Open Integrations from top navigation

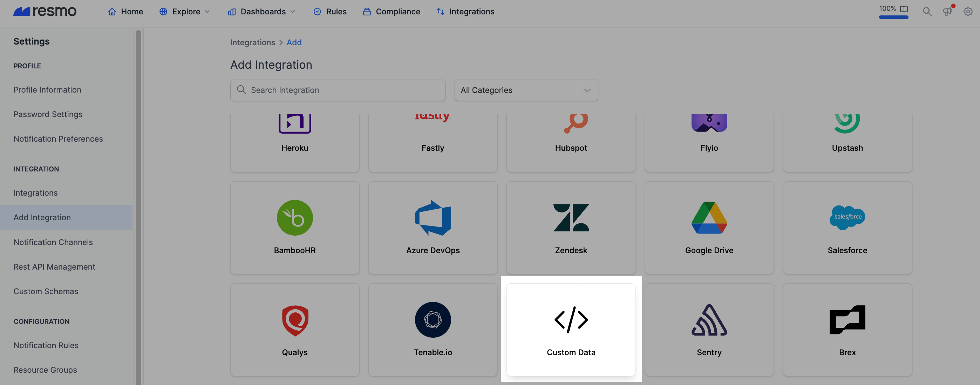(465, 12)
